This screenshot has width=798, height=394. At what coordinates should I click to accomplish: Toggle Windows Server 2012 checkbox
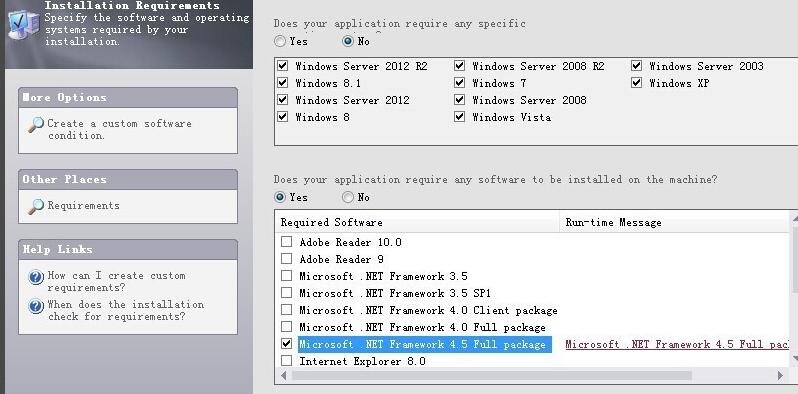(282, 100)
